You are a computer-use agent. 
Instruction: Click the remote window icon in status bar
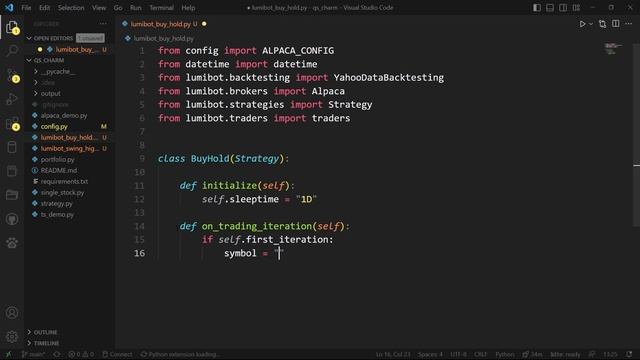[x=8, y=354]
